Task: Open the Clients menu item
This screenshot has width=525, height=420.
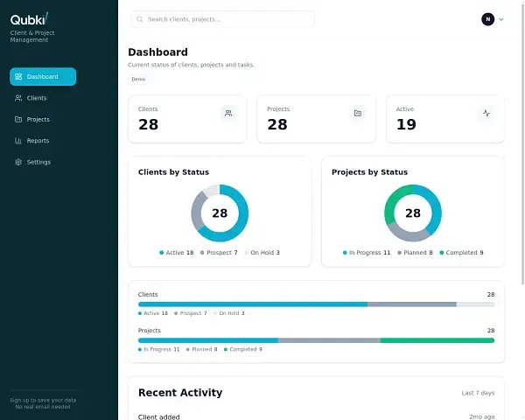Action: (37, 98)
